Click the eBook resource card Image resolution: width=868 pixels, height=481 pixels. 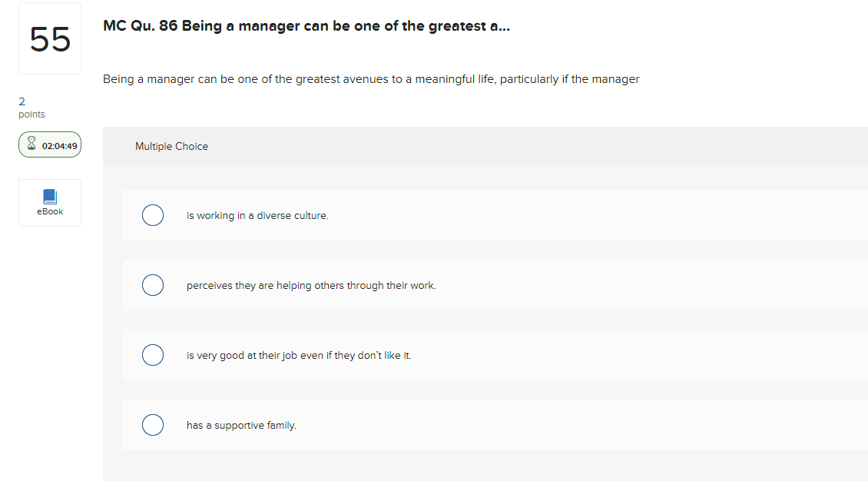tap(49, 202)
